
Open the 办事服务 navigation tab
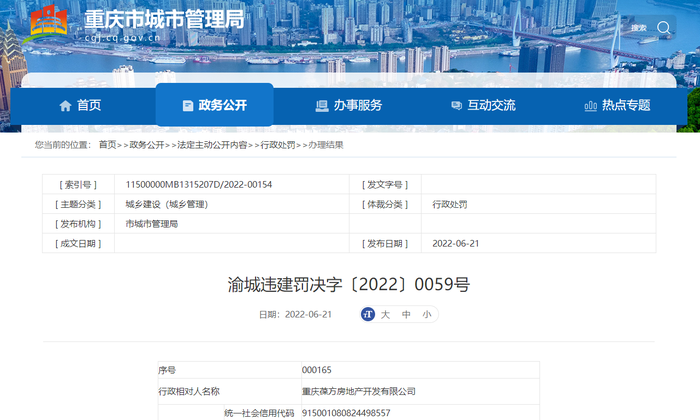tap(349, 105)
